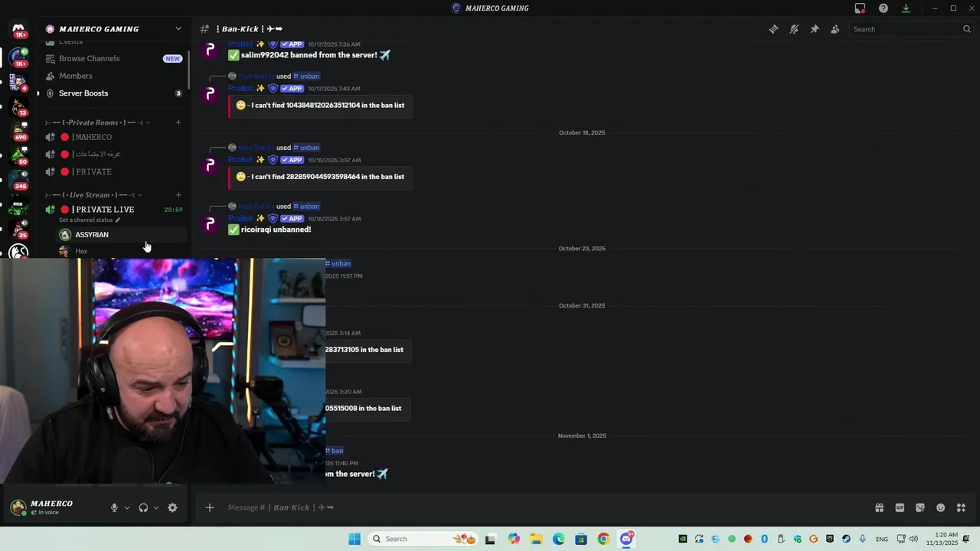Open the sticker picker
The width and height of the screenshot is (980, 551).
click(x=920, y=507)
